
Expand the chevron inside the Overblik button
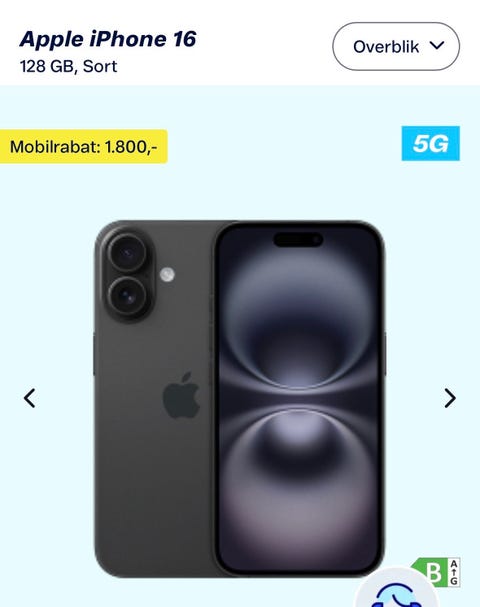point(437,46)
